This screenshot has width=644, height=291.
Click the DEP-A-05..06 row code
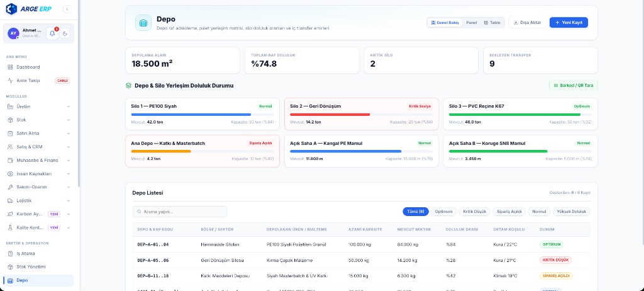coord(153,261)
